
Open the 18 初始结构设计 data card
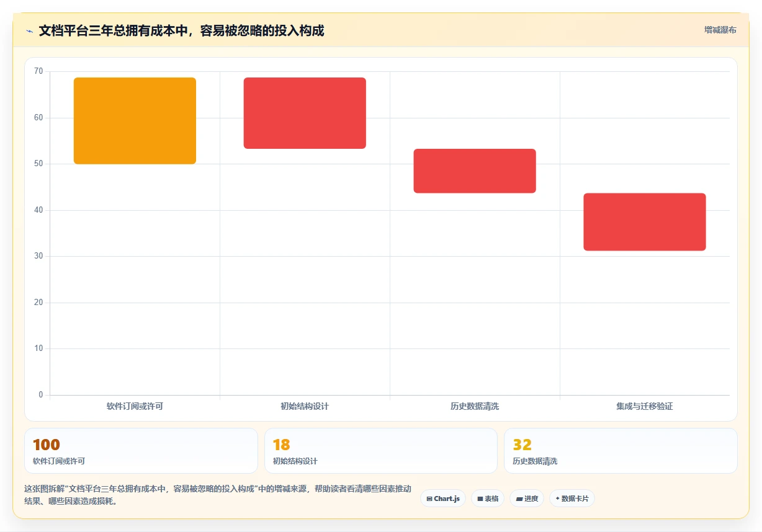pos(381,451)
